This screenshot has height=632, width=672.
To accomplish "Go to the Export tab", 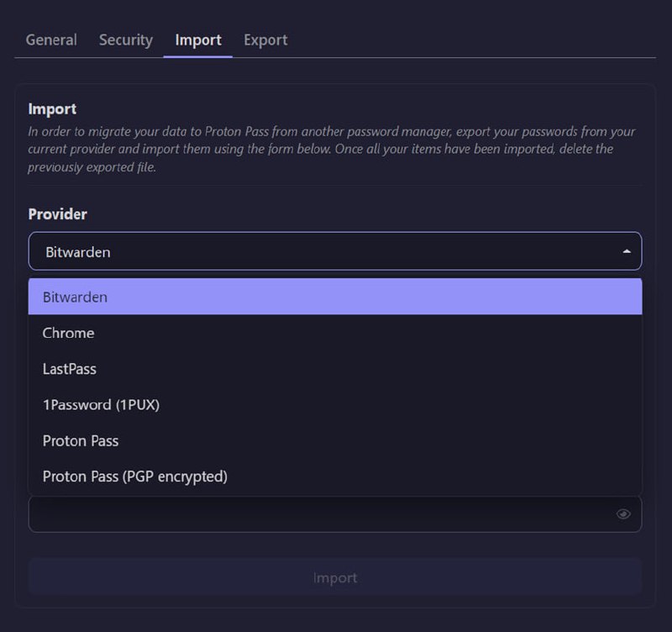I will [265, 39].
